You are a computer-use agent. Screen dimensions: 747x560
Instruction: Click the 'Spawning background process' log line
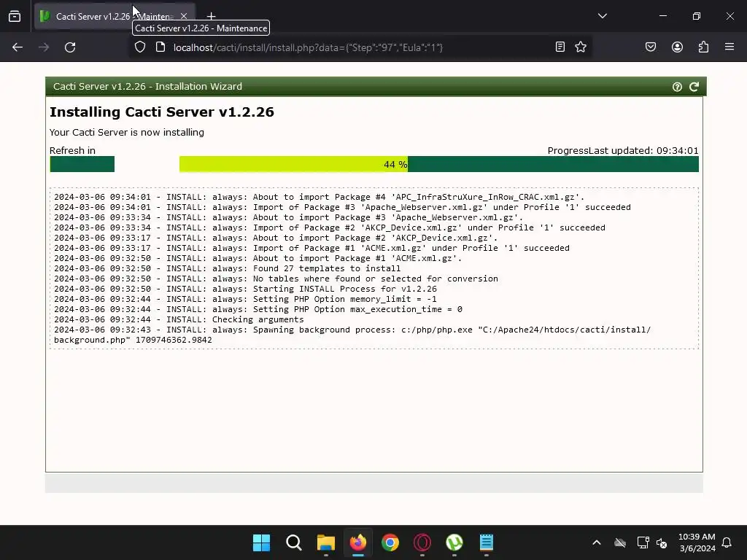[x=352, y=335]
